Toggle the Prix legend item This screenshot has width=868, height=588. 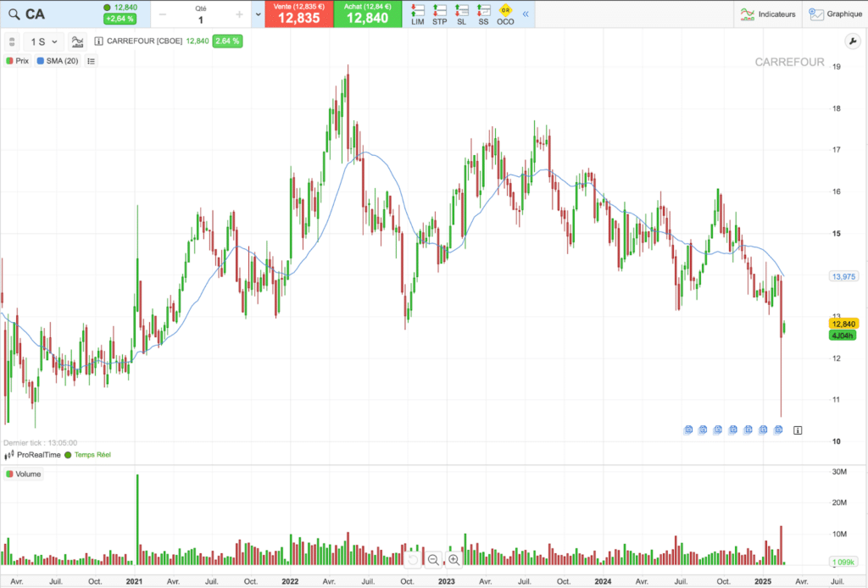(x=17, y=61)
